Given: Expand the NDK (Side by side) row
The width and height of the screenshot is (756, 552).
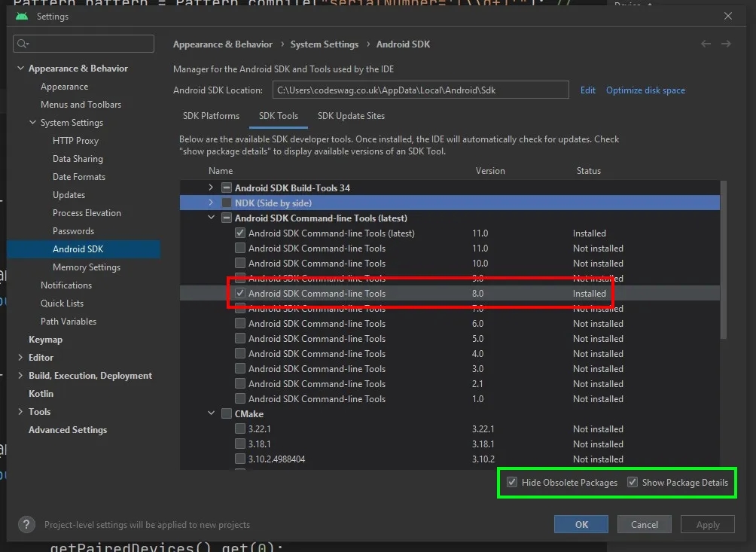Looking at the screenshot, I should tap(211, 203).
